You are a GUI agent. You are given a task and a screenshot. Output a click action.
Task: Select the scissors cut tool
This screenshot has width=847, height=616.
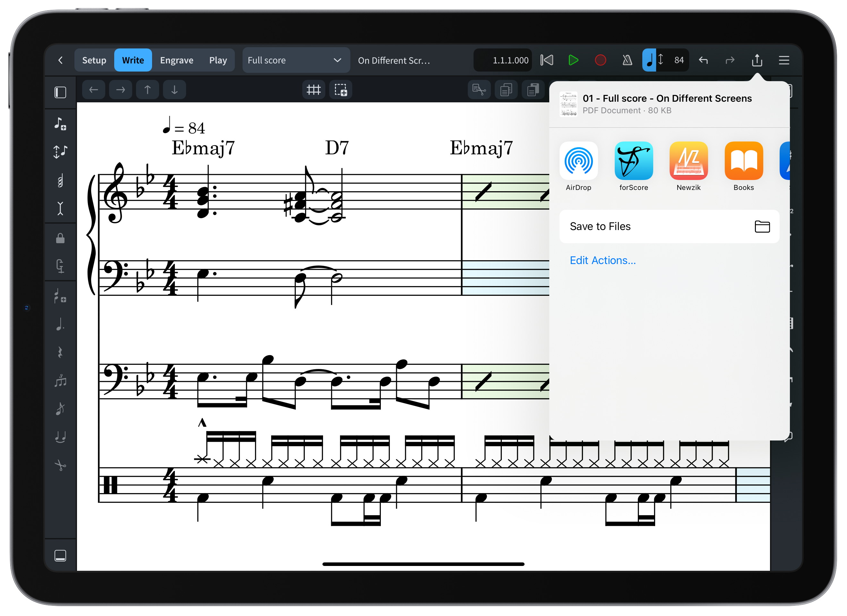61,465
